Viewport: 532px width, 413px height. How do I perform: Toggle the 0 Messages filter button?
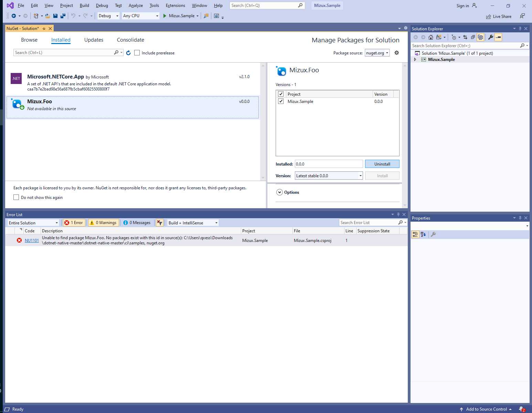coord(137,223)
